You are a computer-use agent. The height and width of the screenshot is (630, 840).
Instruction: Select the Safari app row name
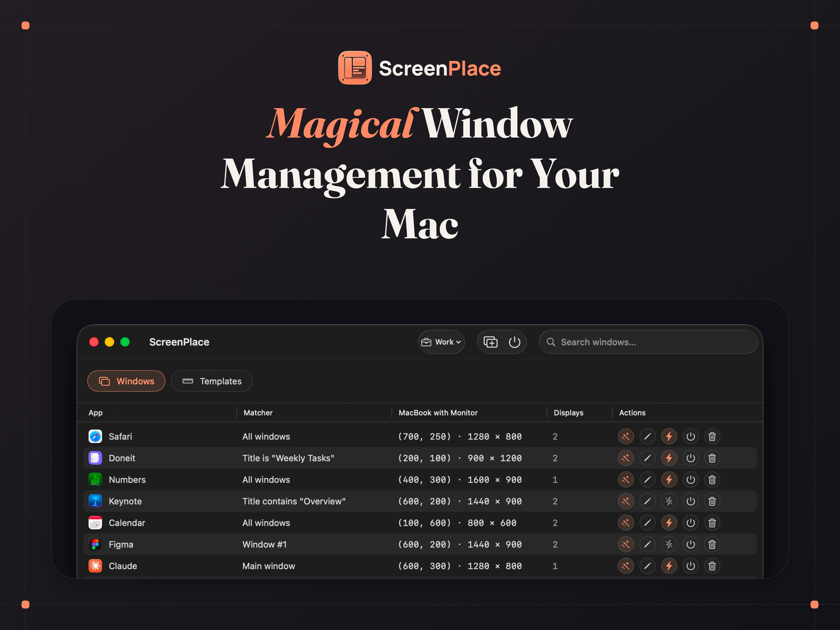[120, 437]
